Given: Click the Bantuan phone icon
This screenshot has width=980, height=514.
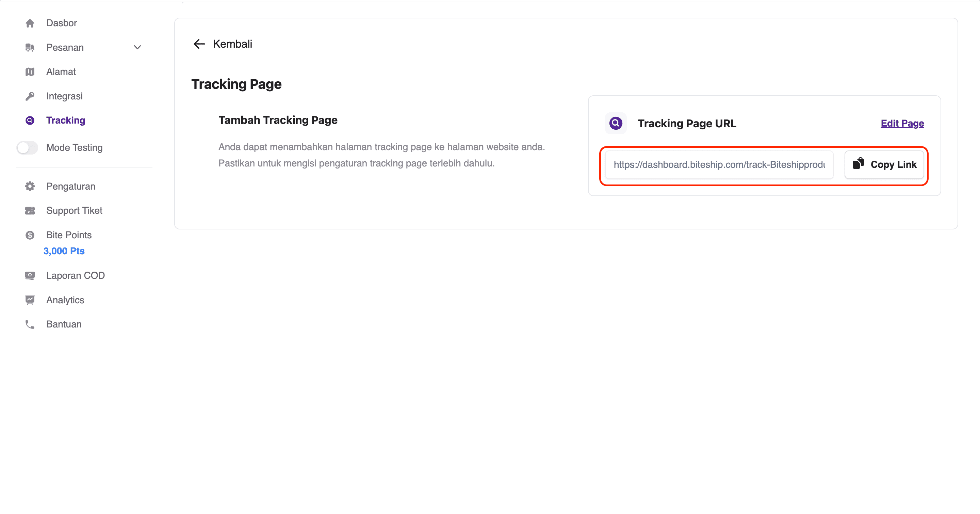Looking at the screenshot, I should 30,324.
